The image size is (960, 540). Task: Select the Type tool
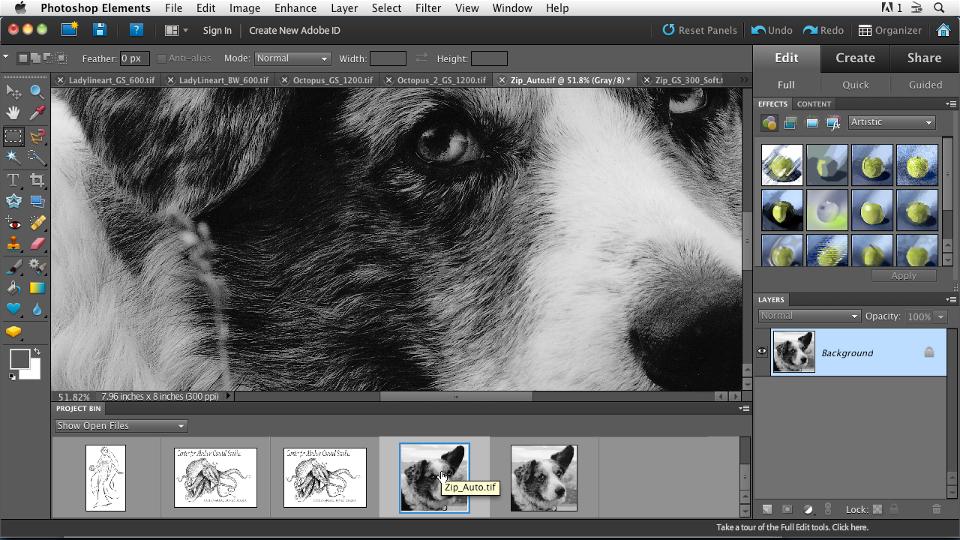click(13, 180)
